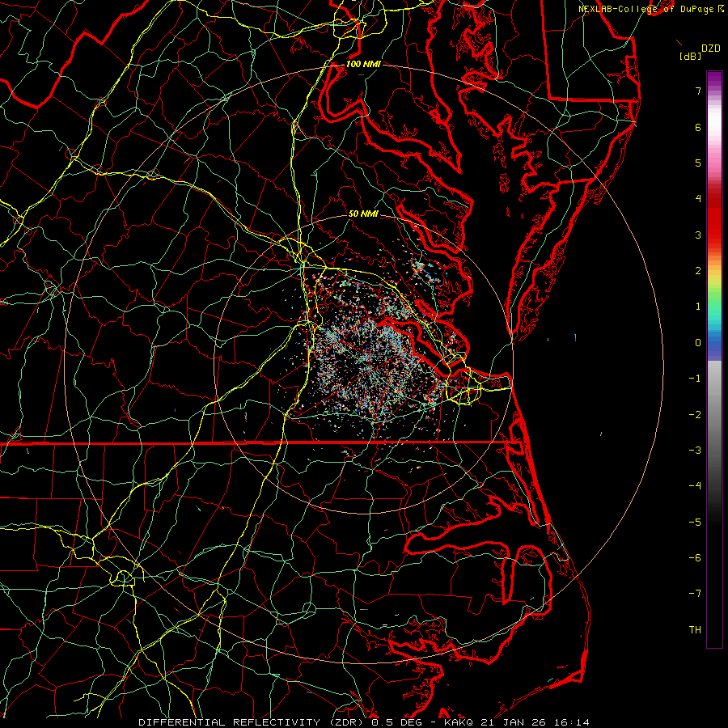728x728 pixels.
Task: Click the legend scale label '1'
Action: pos(698,307)
